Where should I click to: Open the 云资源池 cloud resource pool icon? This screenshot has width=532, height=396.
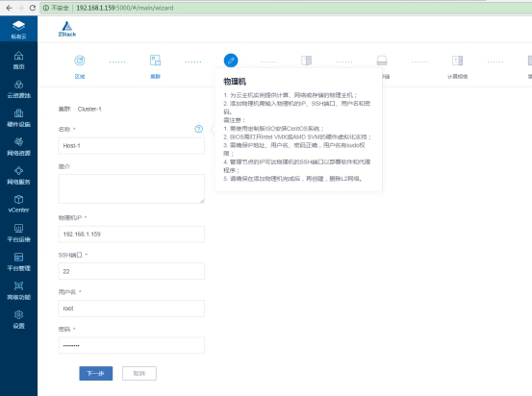(18, 89)
